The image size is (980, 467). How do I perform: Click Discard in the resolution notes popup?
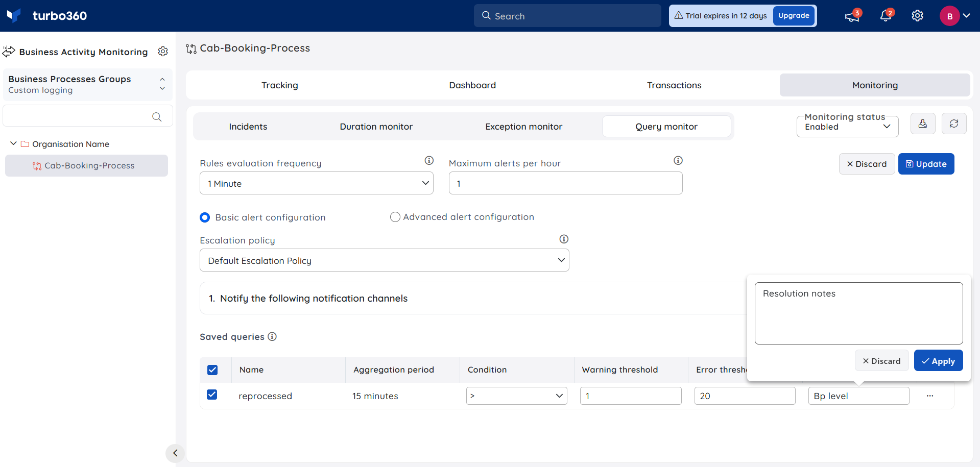coord(881,360)
